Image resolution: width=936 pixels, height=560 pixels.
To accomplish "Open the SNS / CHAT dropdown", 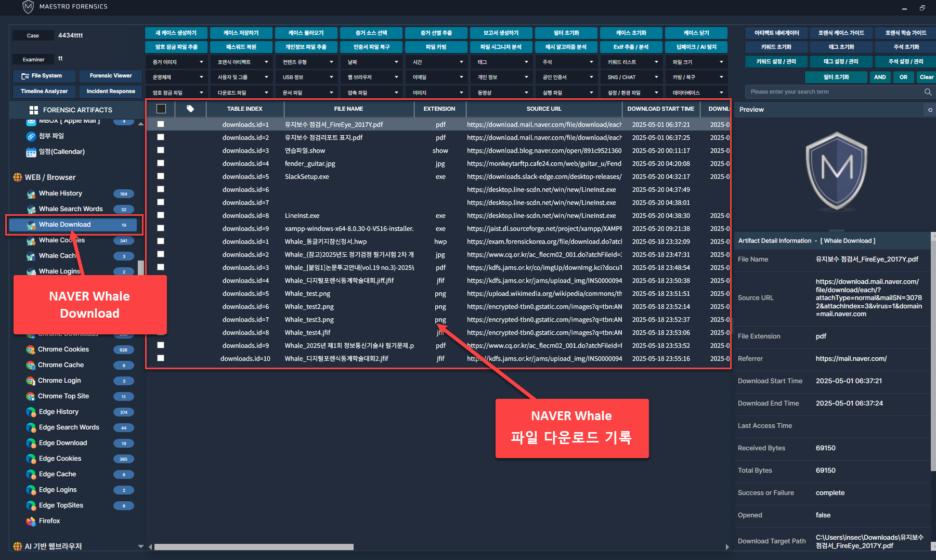I will pos(631,77).
